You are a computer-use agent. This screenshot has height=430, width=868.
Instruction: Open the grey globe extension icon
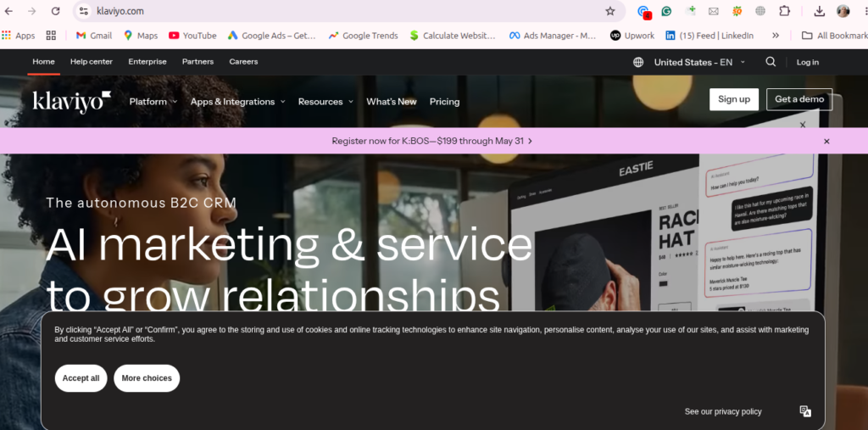pos(760,11)
